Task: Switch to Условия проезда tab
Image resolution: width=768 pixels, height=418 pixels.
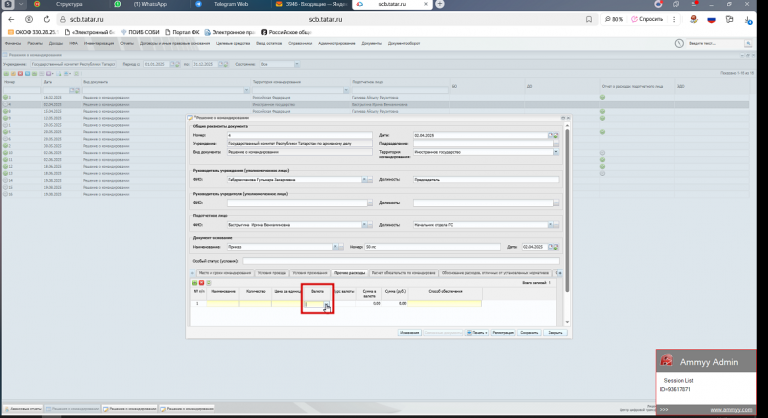Action: [x=272, y=273]
